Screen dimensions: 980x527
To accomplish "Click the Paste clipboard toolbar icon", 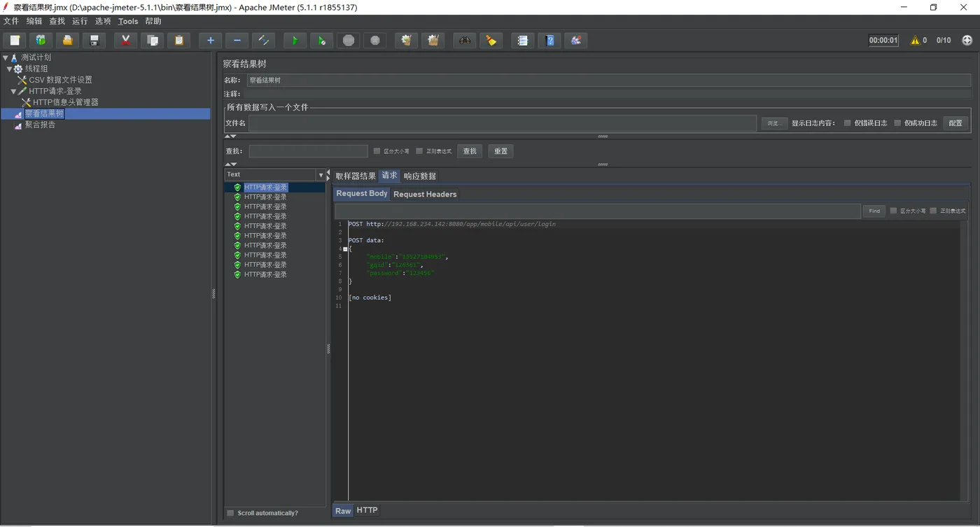I will (x=178, y=41).
